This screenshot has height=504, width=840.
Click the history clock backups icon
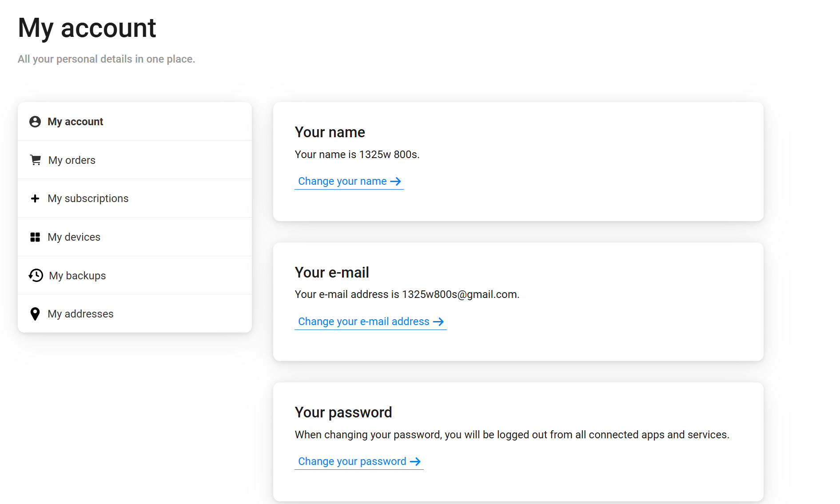tap(36, 275)
